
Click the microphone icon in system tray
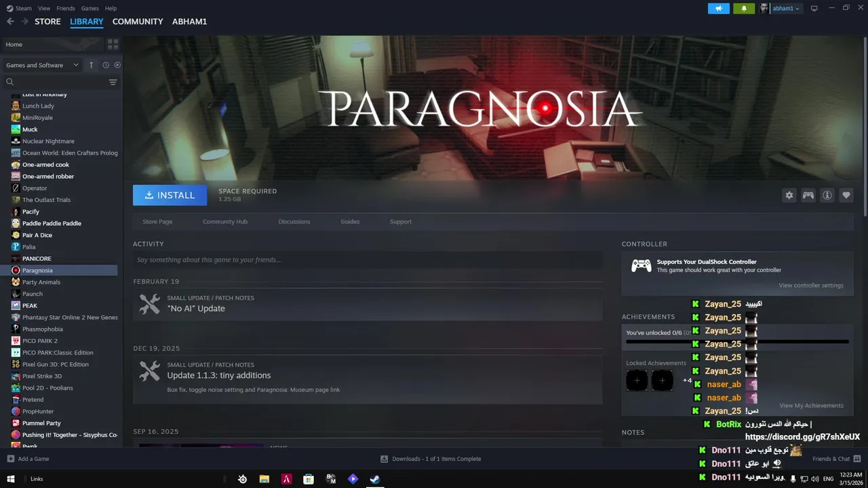[793, 479]
